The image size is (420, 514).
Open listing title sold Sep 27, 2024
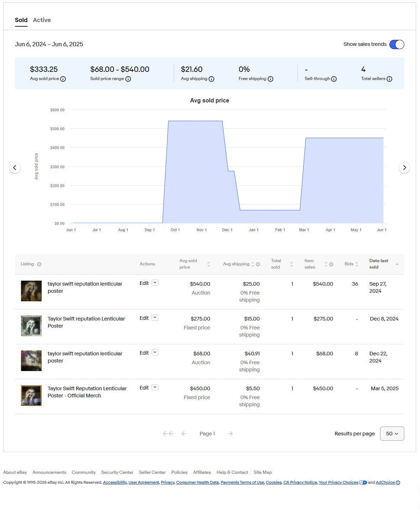(85, 287)
